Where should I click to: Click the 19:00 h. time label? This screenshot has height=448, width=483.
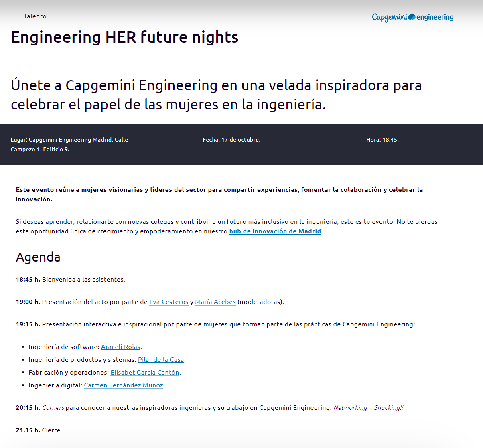(x=28, y=302)
